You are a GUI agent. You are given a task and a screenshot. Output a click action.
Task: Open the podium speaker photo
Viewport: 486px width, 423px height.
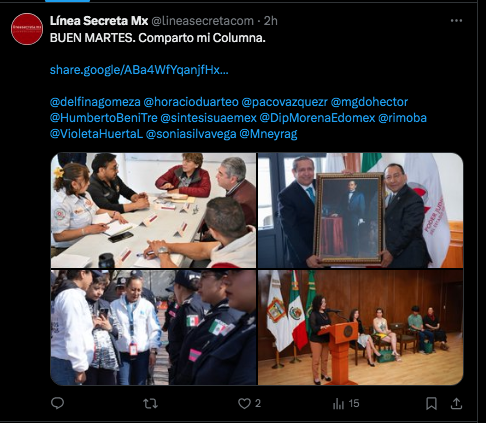(x=361, y=327)
